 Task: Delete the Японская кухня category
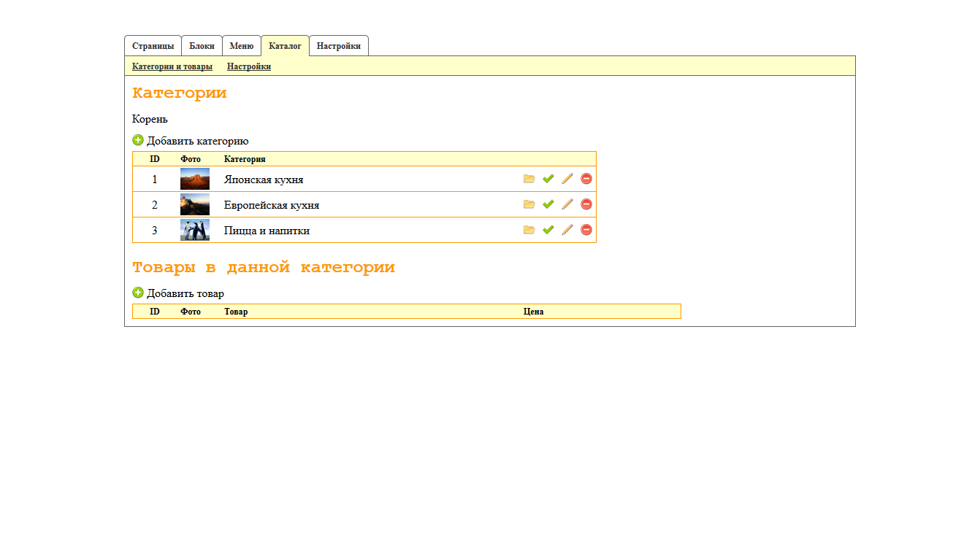coord(586,179)
